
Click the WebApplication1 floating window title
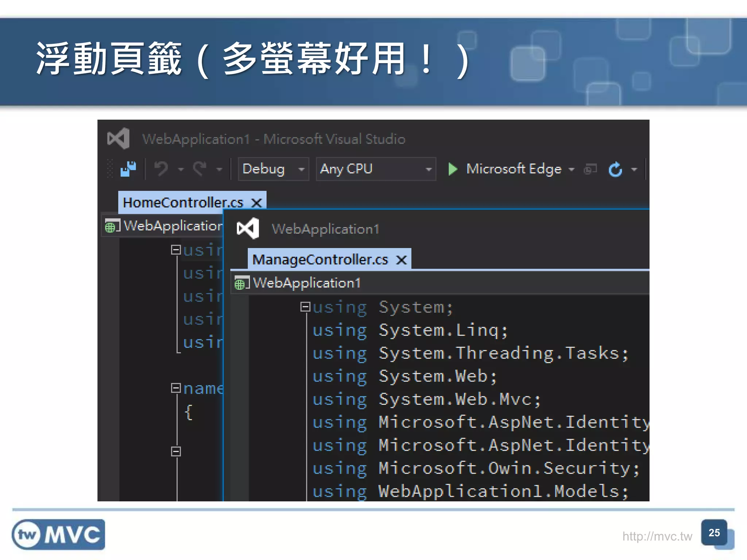[x=325, y=229]
